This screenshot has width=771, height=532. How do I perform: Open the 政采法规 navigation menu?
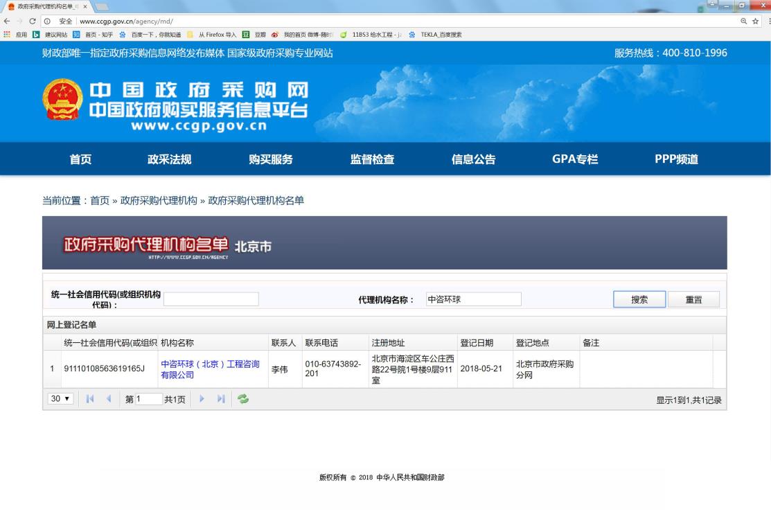[x=169, y=159]
